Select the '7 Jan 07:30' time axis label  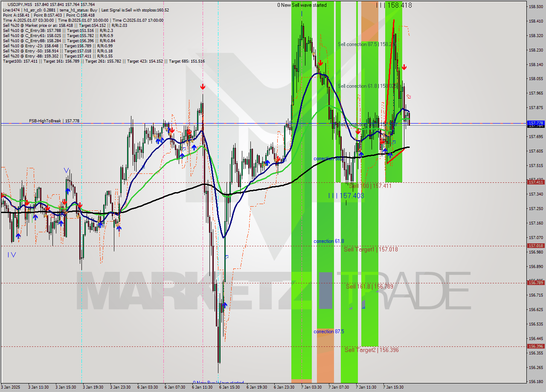339,387
